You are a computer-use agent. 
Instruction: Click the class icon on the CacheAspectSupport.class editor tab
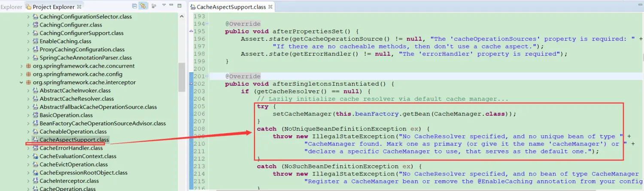[x=193, y=7]
